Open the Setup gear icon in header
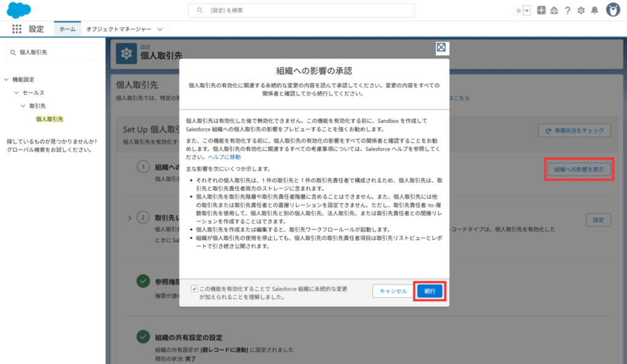Screen dimensions: 627x364 click(x=581, y=10)
